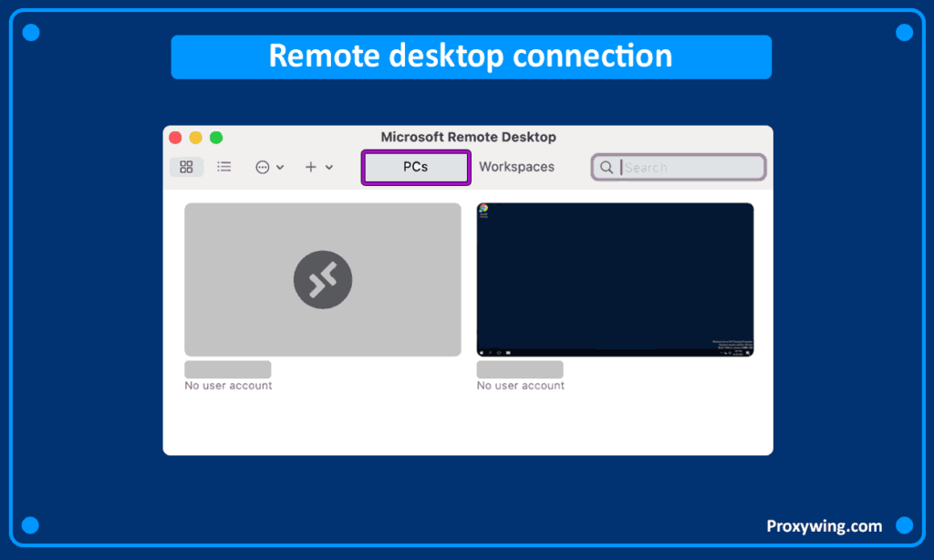Select the PCs tab
The width and height of the screenshot is (934, 560).
416,168
